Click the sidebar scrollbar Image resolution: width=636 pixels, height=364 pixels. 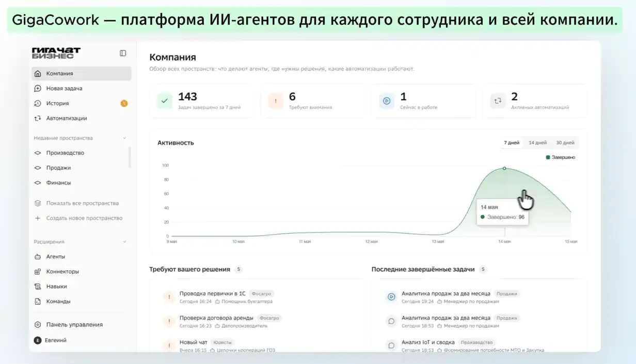[x=130, y=157]
